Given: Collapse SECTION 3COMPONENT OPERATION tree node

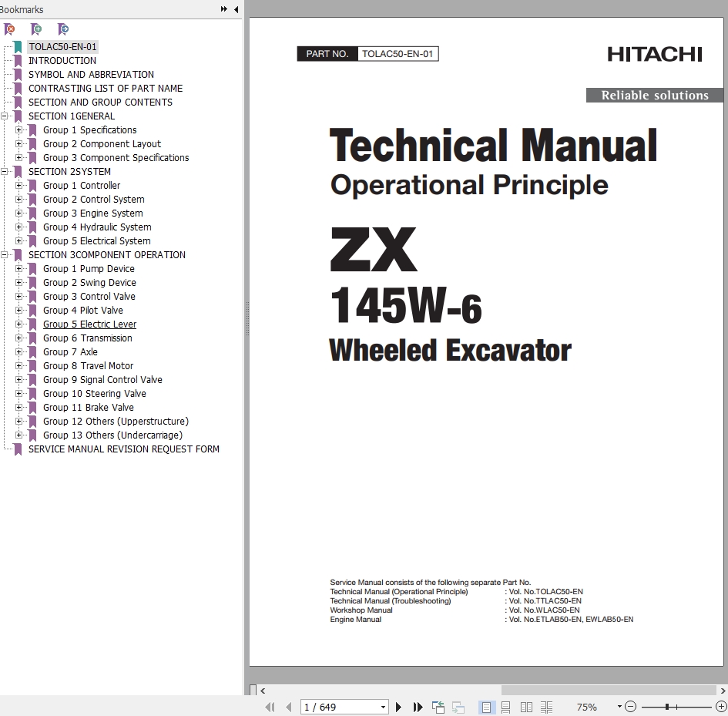Looking at the screenshot, I should (x=5, y=255).
